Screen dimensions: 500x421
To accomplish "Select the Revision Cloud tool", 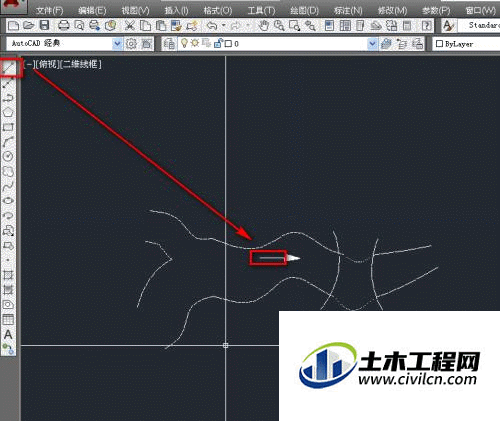I will 8,171.
